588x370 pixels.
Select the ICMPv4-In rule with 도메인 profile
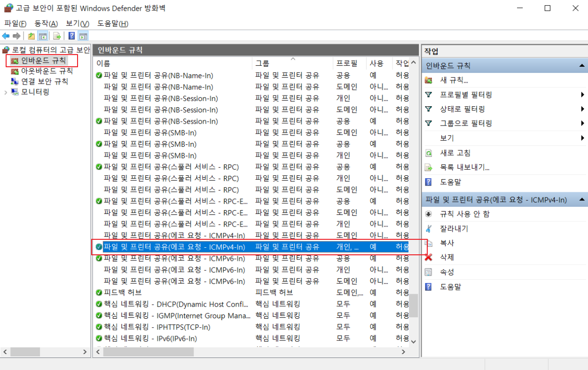point(251,236)
